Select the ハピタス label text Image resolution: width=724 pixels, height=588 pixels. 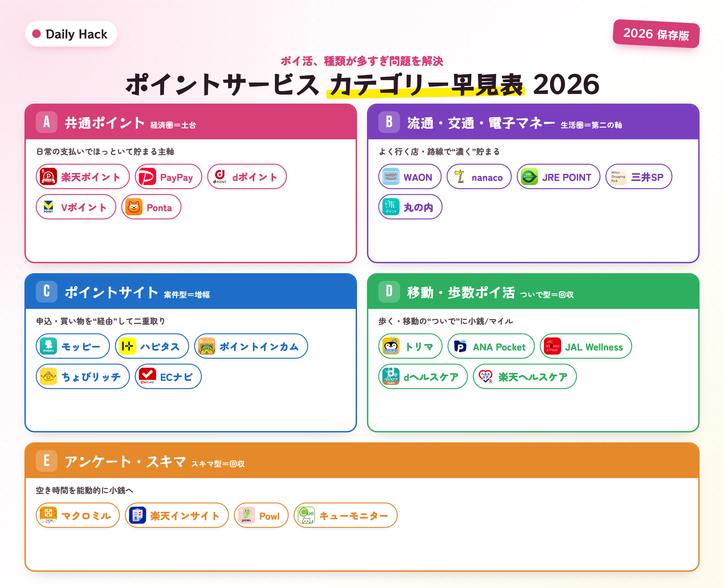(160, 347)
